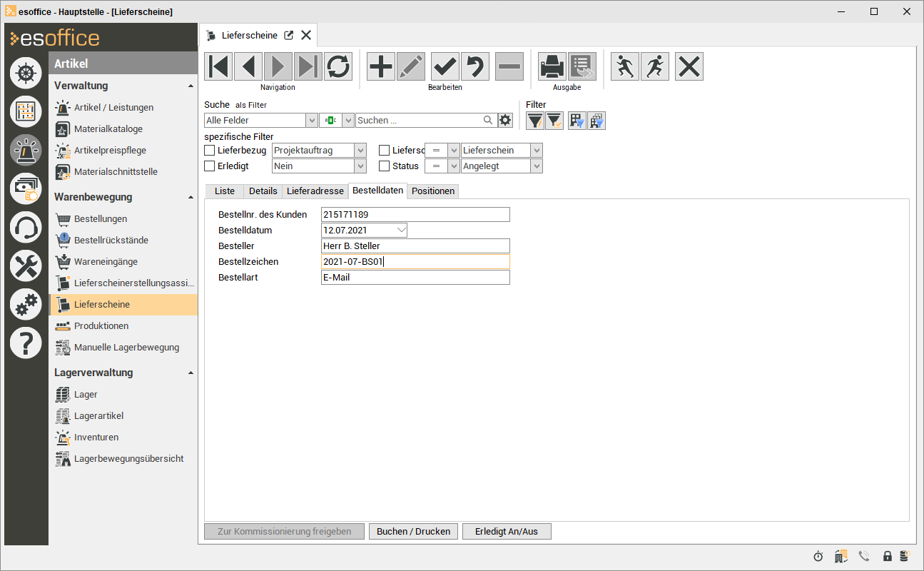Refresh the delivery notes data
Screen dimensions: 924x571
pos(338,66)
